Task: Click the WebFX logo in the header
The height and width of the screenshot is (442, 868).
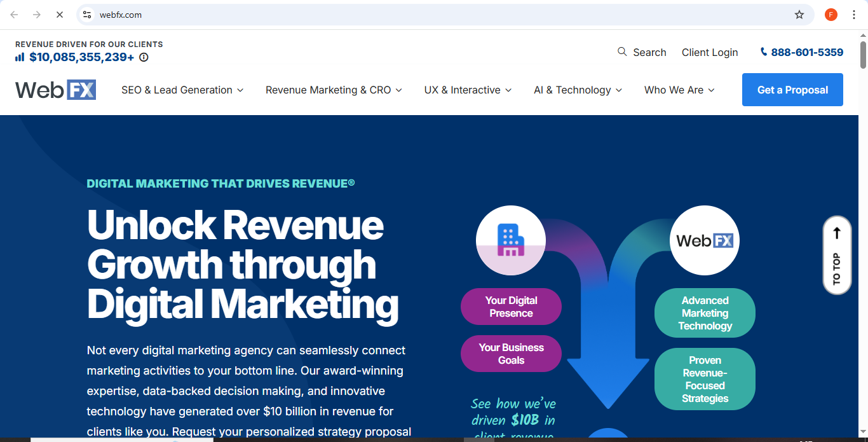Action: click(x=56, y=90)
